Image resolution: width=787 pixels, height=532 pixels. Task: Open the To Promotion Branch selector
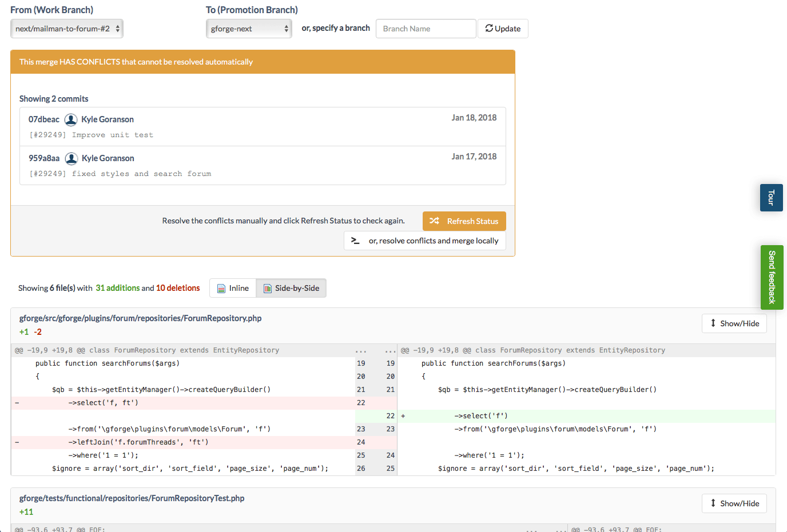pyautogui.click(x=249, y=27)
